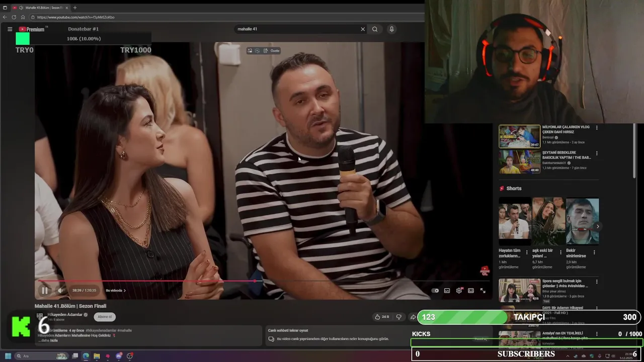Go back in browser history
The width and height of the screenshot is (644, 362).
[x=5, y=17]
